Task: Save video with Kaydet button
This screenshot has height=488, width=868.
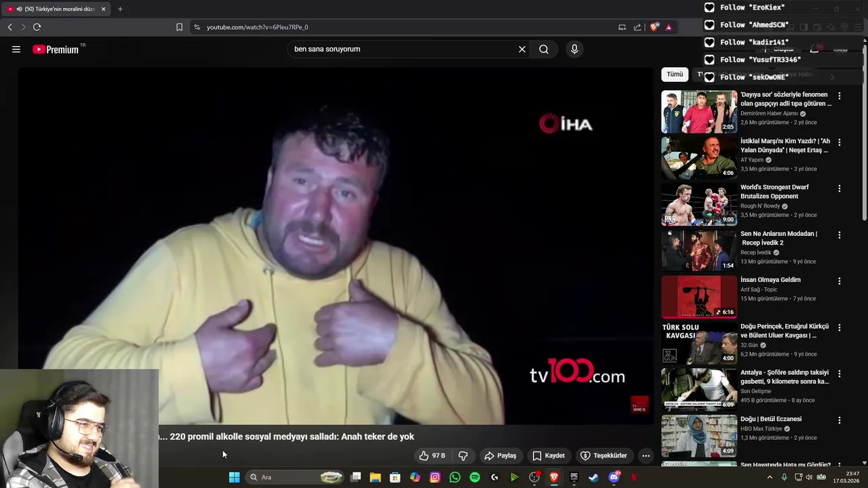Action: (x=549, y=455)
